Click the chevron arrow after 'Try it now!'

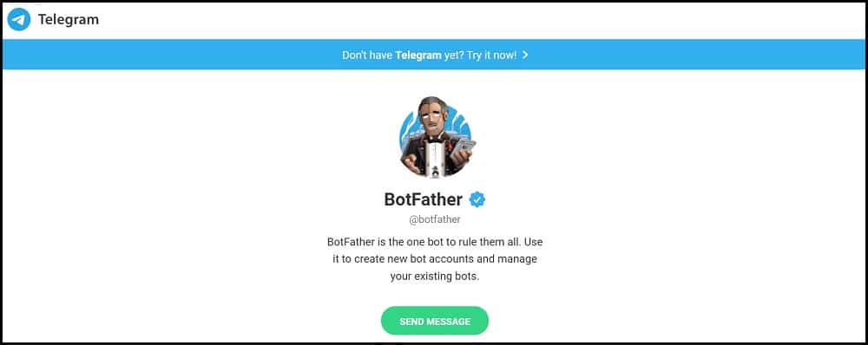tap(525, 55)
